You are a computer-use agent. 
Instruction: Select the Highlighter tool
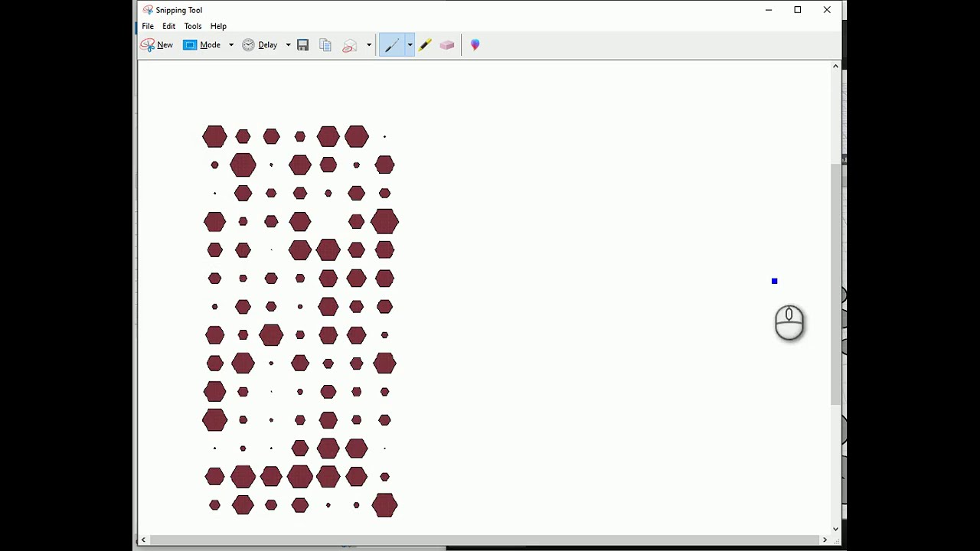coord(425,45)
